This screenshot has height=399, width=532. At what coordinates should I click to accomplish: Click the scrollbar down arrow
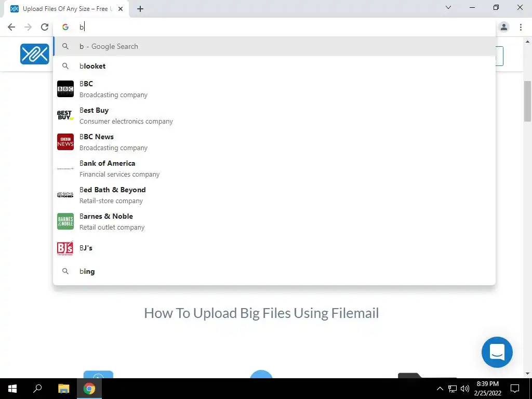click(x=527, y=374)
